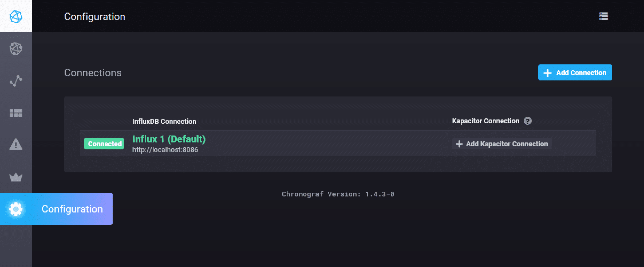
Task: Click the green Connected status badge
Action: click(104, 144)
